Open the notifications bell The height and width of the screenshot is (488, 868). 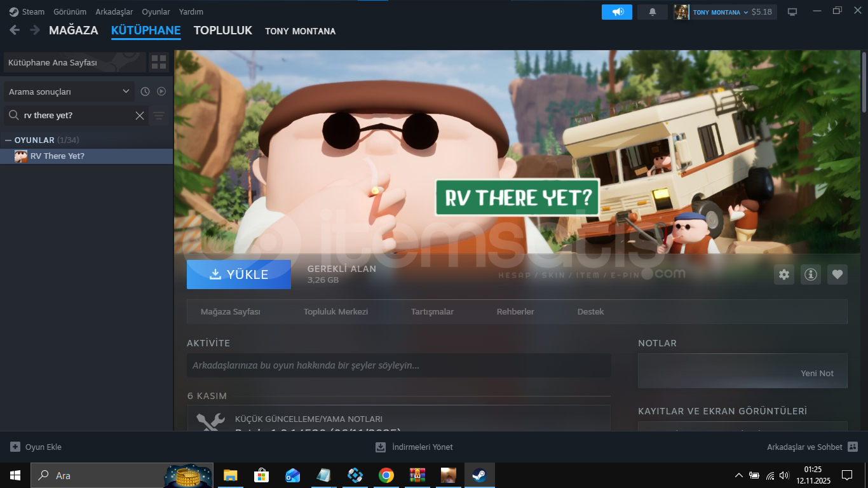point(653,12)
